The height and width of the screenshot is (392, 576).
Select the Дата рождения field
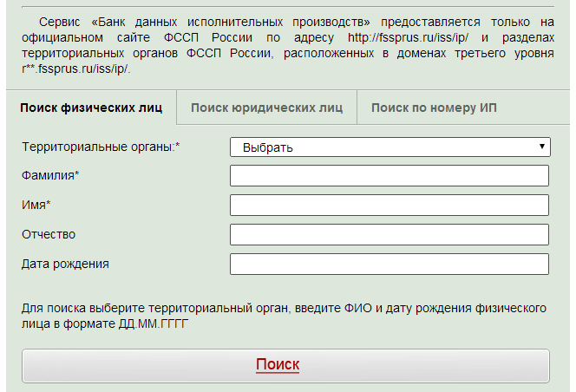pyautogui.click(x=389, y=264)
